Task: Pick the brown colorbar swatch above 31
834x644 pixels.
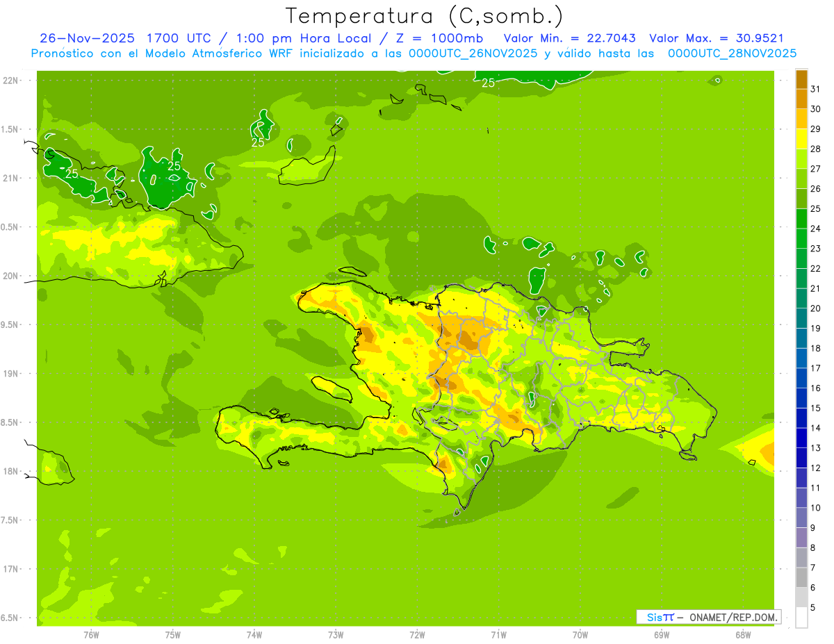Action: pos(801,79)
